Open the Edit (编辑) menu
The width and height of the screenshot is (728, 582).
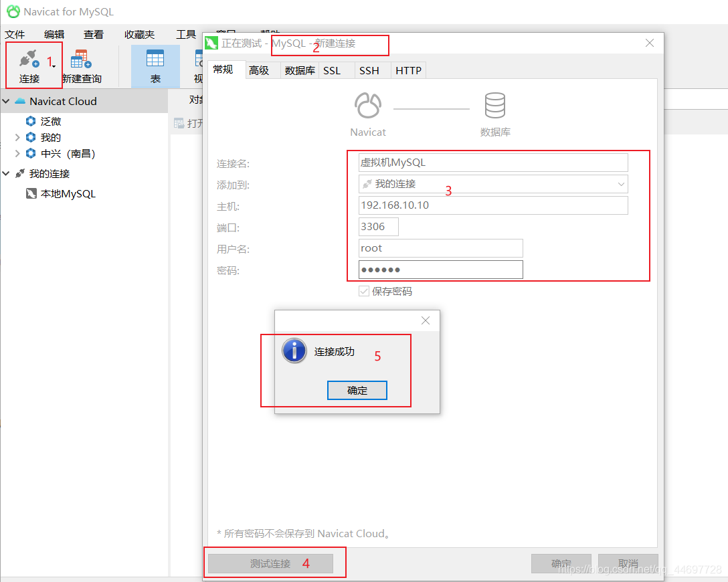coord(54,34)
